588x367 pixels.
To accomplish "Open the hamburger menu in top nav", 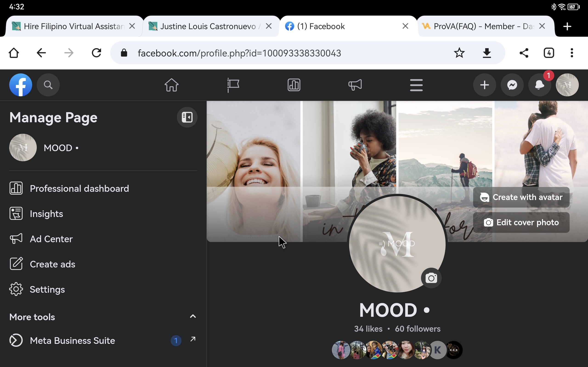I will [416, 85].
